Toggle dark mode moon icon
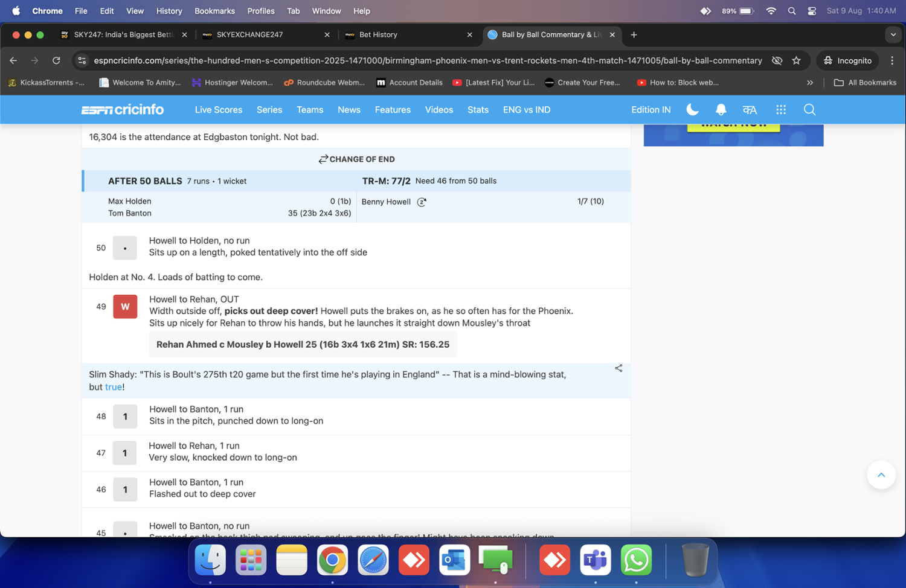Viewport: 906px width, 588px height. [x=692, y=110]
